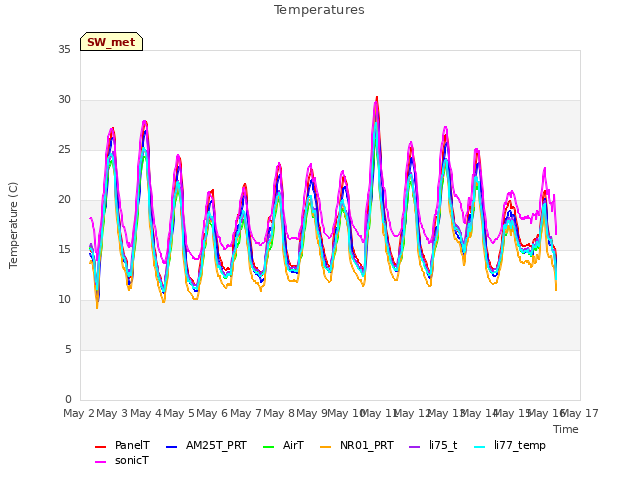Click the red PanelT legend color marker

click(x=100, y=447)
